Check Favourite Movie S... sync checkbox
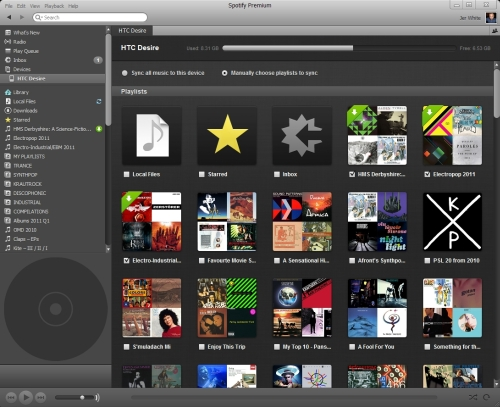This screenshot has width=500, height=407. click(202, 261)
